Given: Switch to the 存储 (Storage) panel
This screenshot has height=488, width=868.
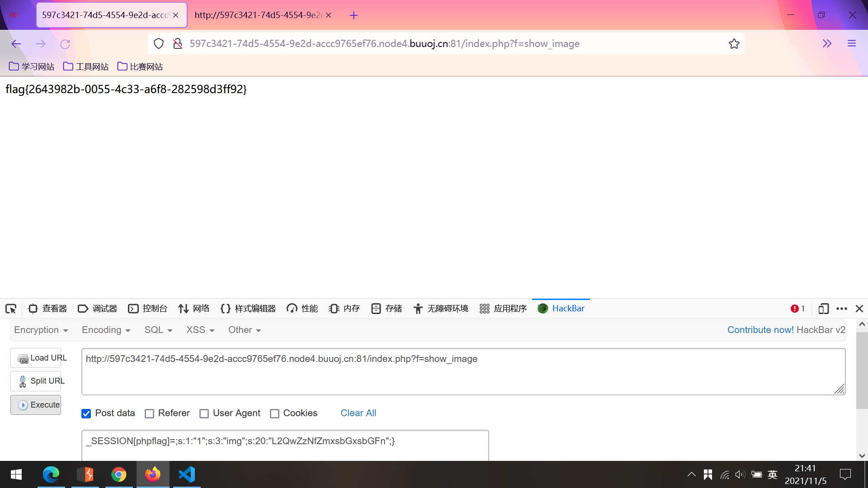Looking at the screenshot, I should coord(386,308).
